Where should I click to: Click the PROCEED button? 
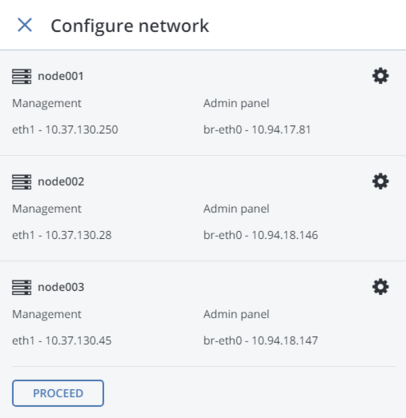[58, 393]
